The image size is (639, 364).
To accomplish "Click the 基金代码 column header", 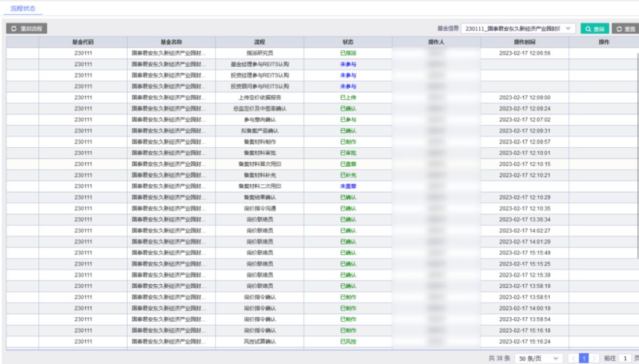I will coord(83,42).
